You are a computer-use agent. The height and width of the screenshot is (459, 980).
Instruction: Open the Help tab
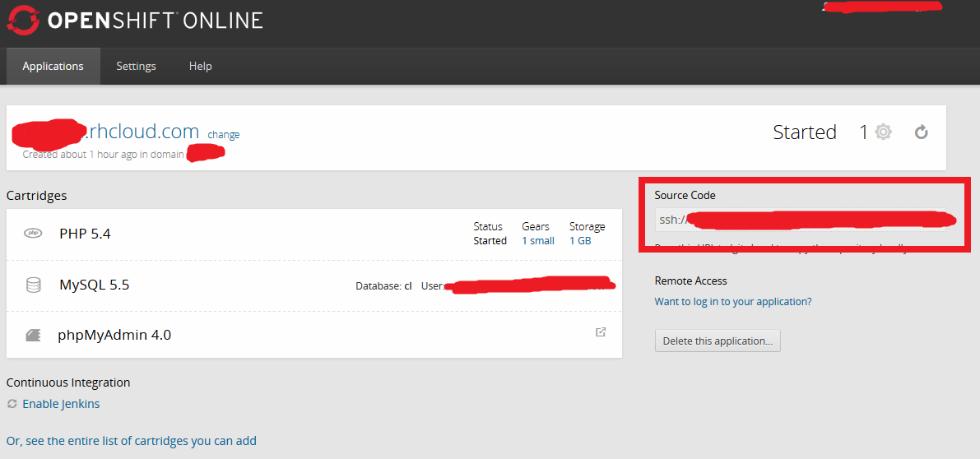[201, 66]
